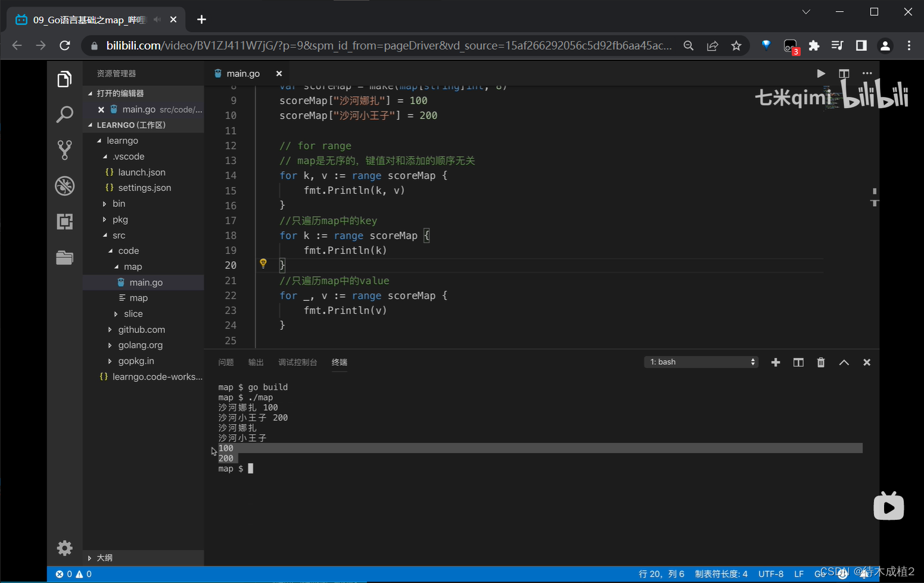The width and height of the screenshot is (924, 583).
Task: Go back in browser history
Action: click(17, 45)
